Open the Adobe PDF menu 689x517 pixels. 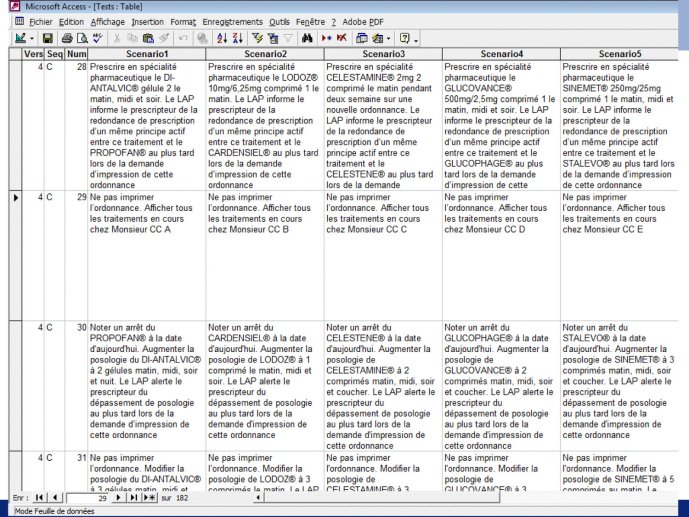coord(363,22)
